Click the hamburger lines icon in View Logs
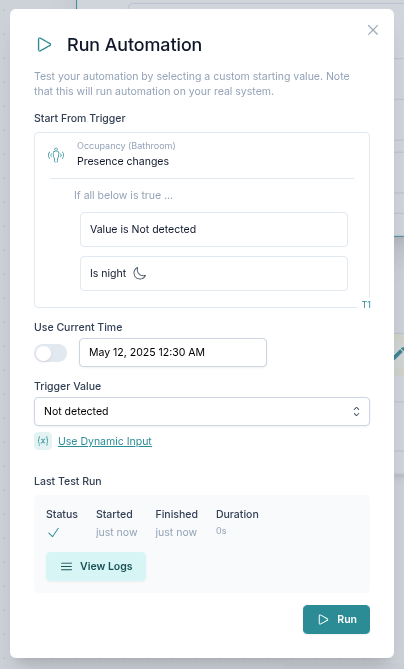 click(x=66, y=567)
